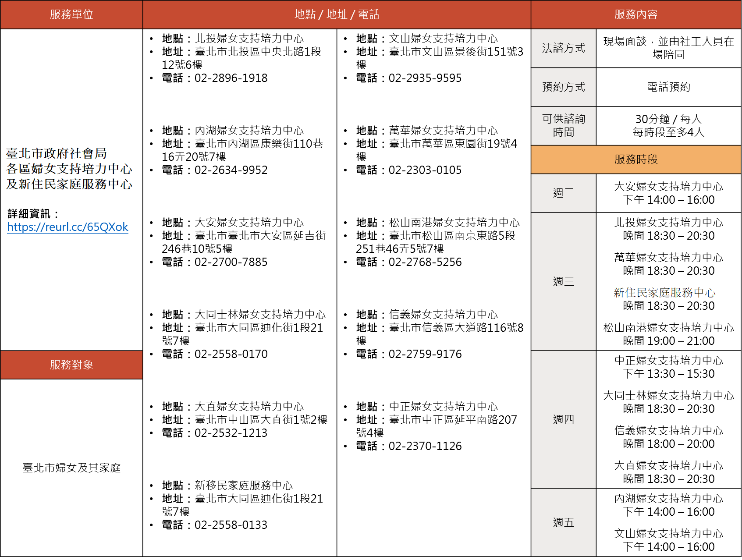Select the 週二 schedule row label

[x=563, y=193]
